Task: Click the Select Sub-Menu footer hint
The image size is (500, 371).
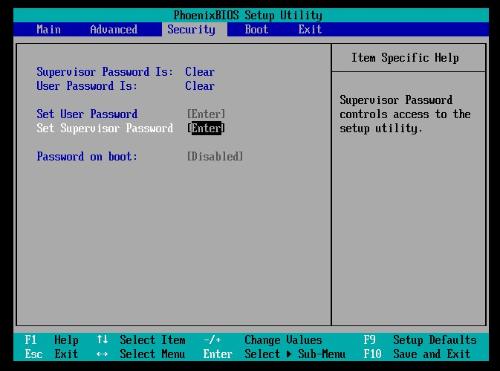Action: 295,354
